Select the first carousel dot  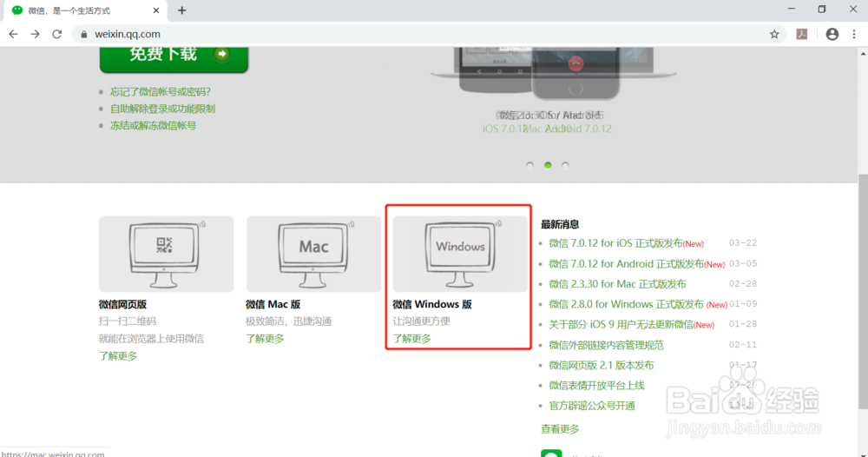(530, 165)
